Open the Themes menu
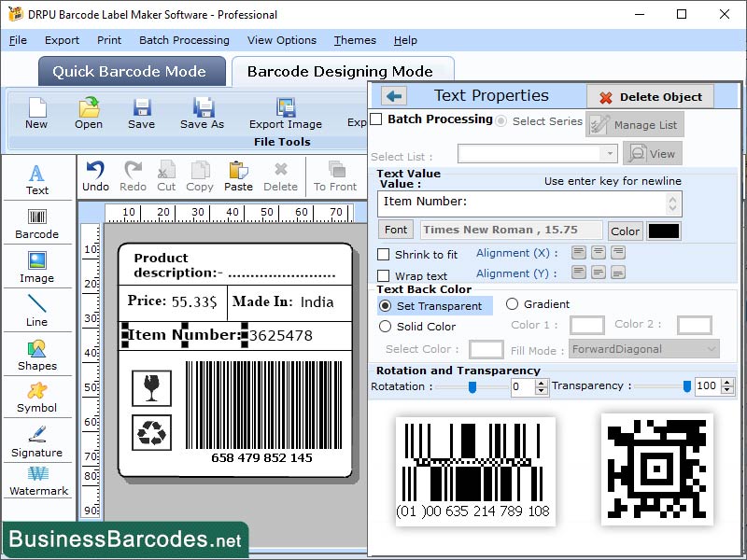747x560 pixels. coord(354,40)
